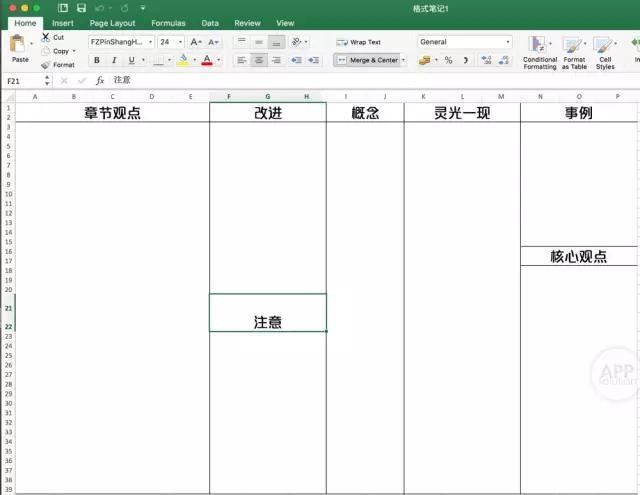Click the Paste clipboard icon
This screenshot has width=640, height=495.
18,44
